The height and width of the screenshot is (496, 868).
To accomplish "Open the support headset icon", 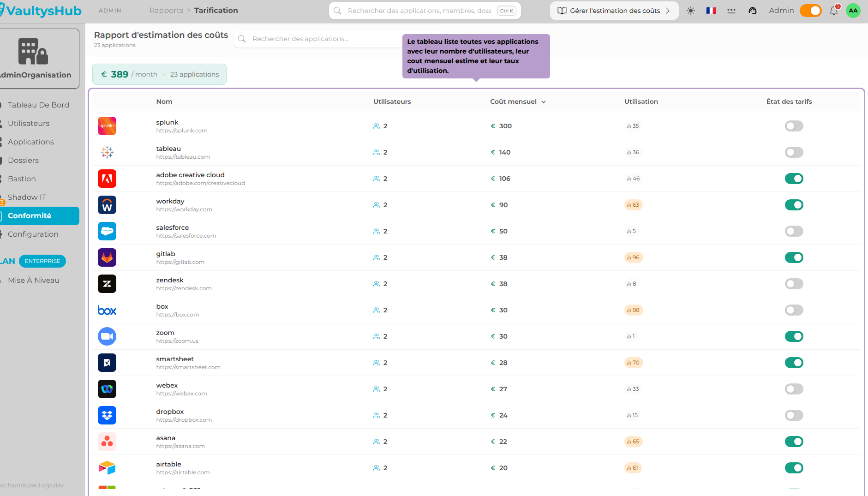I will click(753, 11).
